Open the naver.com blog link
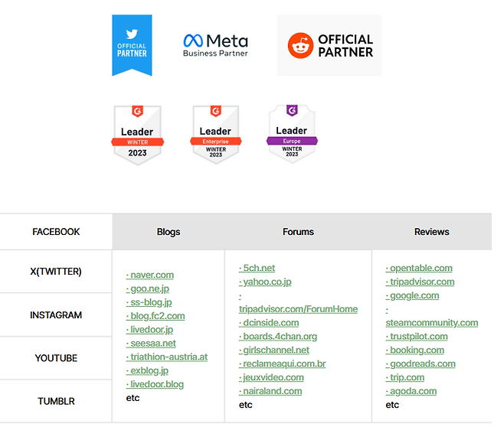Image resolution: width=504 pixels, height=427 pixels. tap(152, 275)
